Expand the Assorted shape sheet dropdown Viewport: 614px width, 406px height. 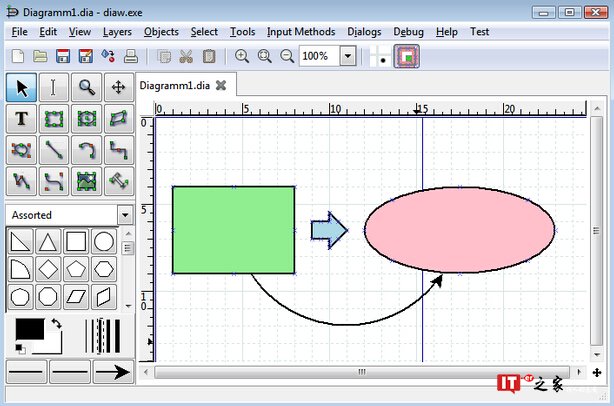click(124, 215)
